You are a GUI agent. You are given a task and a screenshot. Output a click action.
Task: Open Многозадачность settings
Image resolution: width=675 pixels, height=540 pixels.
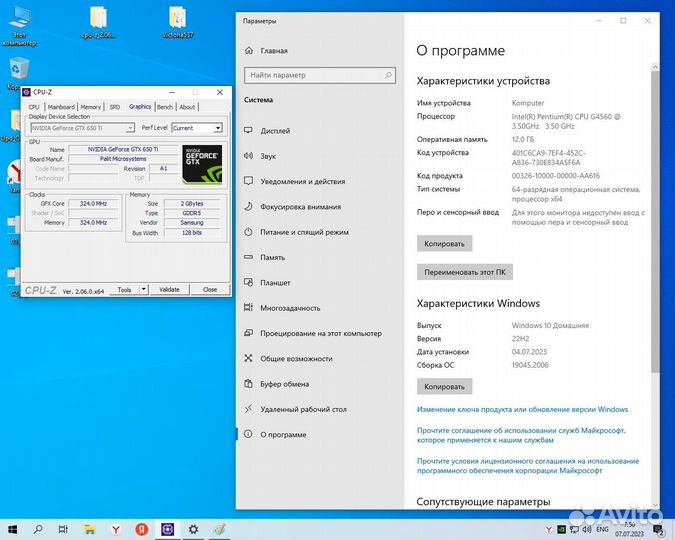(x=290, y=308)
